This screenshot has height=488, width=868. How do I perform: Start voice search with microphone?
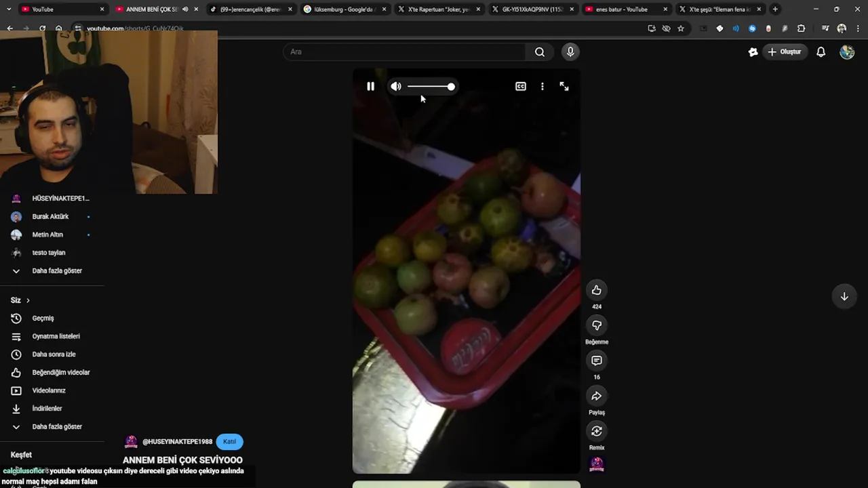(570, 52)
